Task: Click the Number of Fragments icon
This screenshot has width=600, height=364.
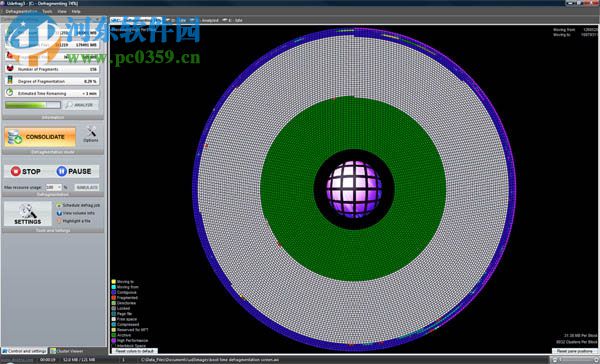Action: click(10, 69)
